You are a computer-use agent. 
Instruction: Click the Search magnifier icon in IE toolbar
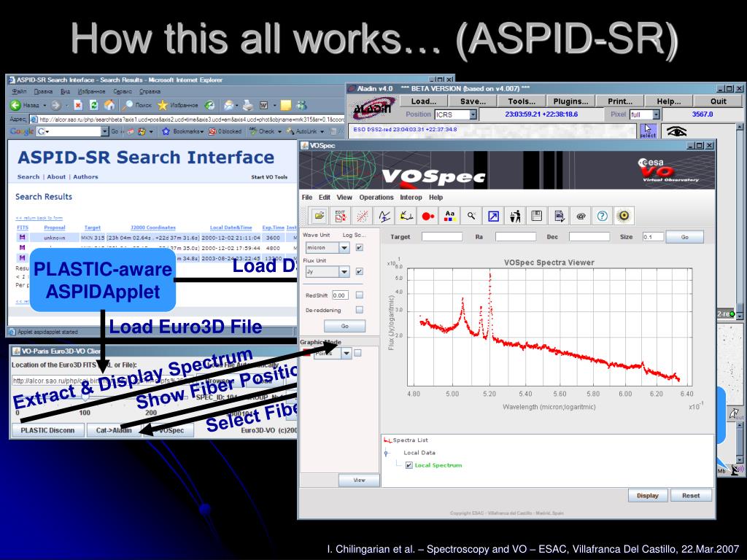pos(127,105)
